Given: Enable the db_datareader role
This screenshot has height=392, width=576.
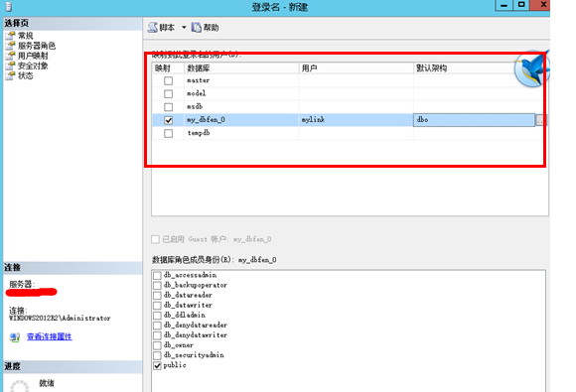Looking at the screenshot, I should pos(157,296).
